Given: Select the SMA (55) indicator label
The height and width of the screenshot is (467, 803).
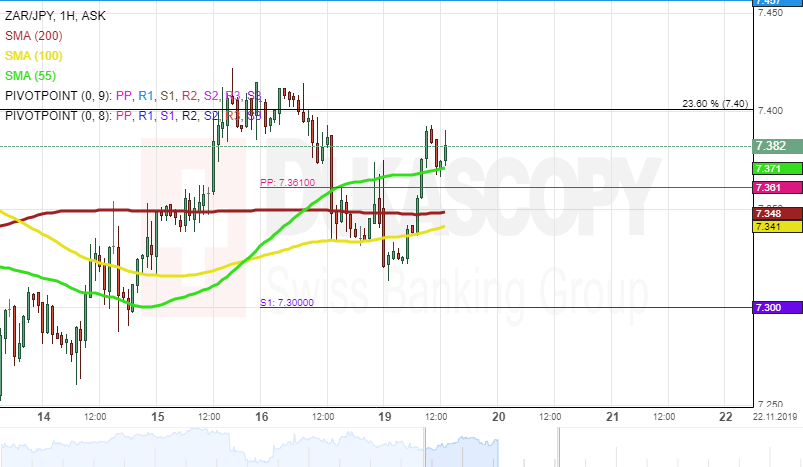Looking at the screenshot, I should pyautogui.click(x=31, y=76).
